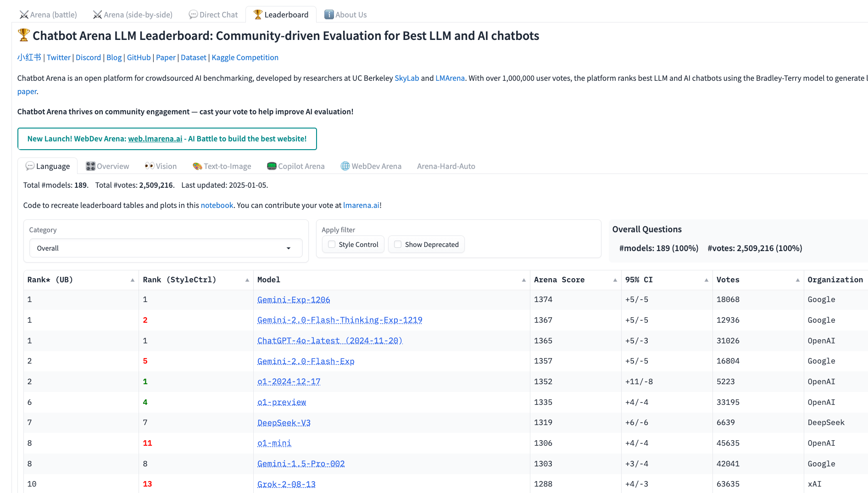Click the web.lmarena.ai launch banner link

coord(155,139)
